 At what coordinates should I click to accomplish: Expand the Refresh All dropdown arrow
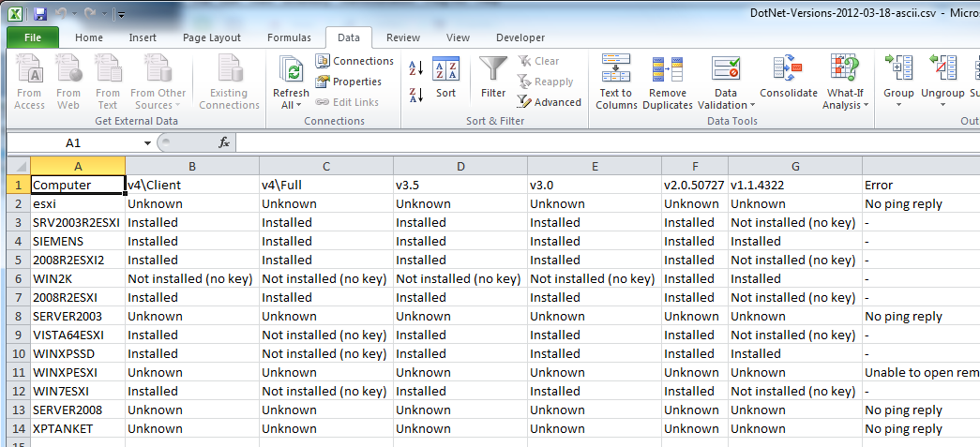point(291,106)
